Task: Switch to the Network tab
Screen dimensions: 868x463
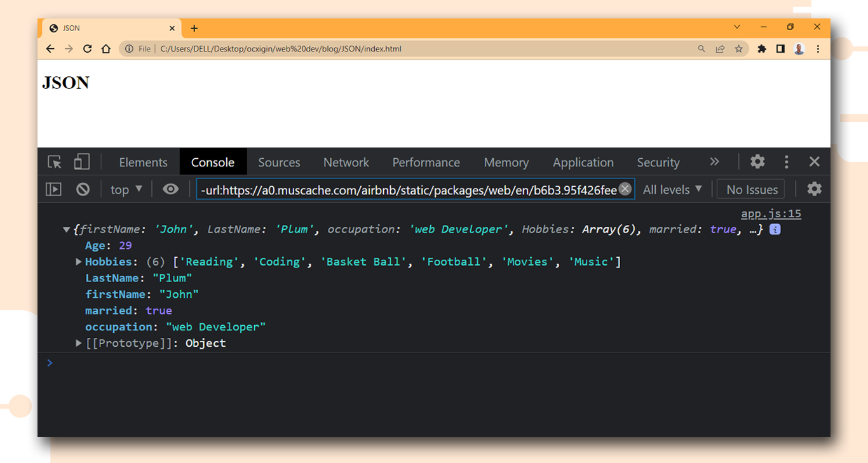Action: (346, 163)
